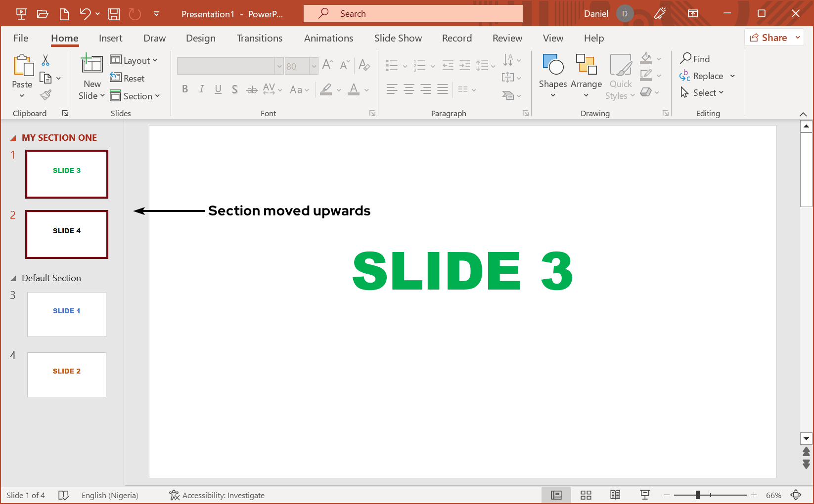The height and width of the screenshot is (504, 814).
Task: Collapse the ribbon with chevron
Action: [x=803, y=114]
